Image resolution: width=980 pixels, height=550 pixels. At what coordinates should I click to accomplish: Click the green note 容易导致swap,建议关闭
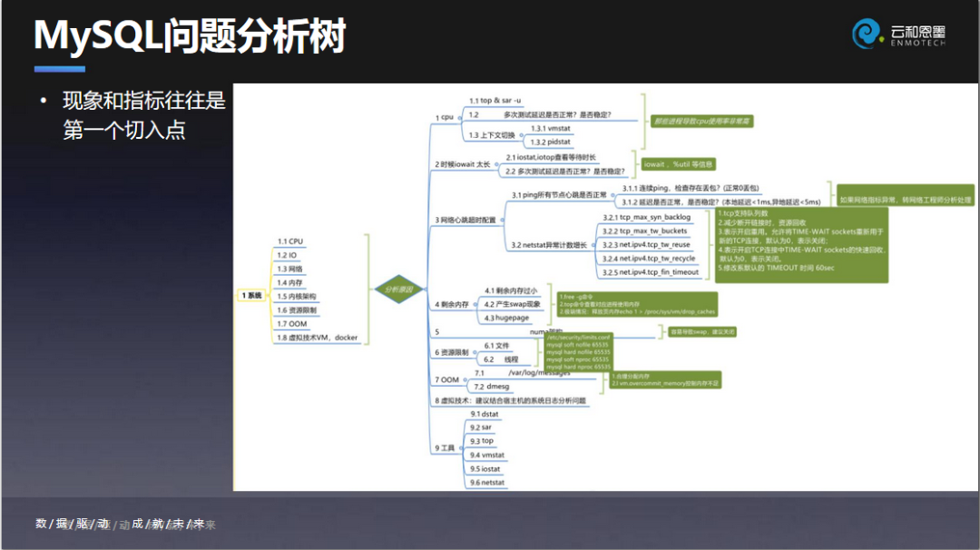point(702,332)
